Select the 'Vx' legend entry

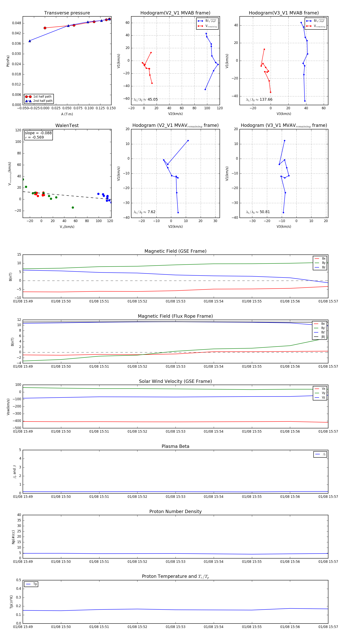320,389
